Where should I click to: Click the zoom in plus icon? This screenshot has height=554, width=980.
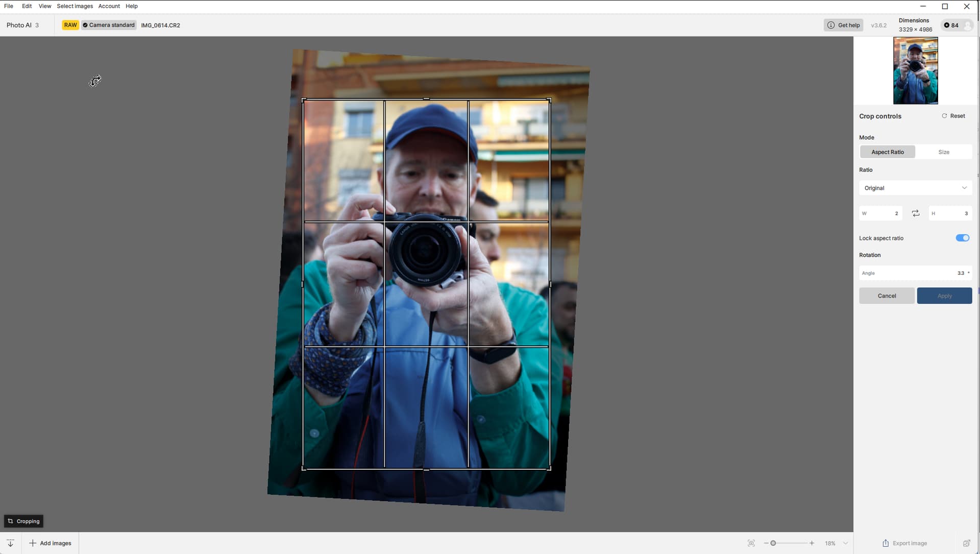point(812,543)
